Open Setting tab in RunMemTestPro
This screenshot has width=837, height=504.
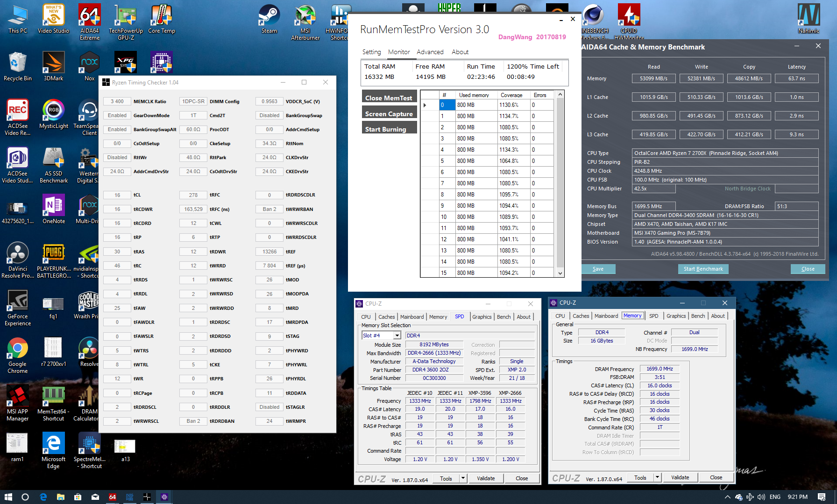tap(371, 52)
